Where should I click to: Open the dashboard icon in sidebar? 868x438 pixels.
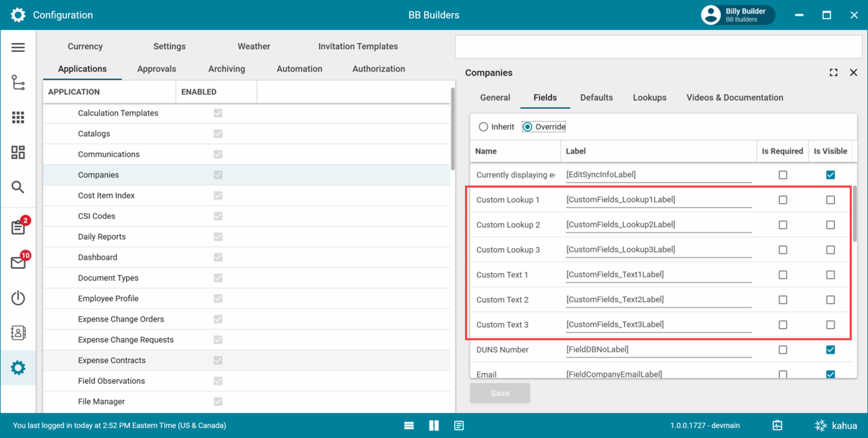[x=18, y=152]
